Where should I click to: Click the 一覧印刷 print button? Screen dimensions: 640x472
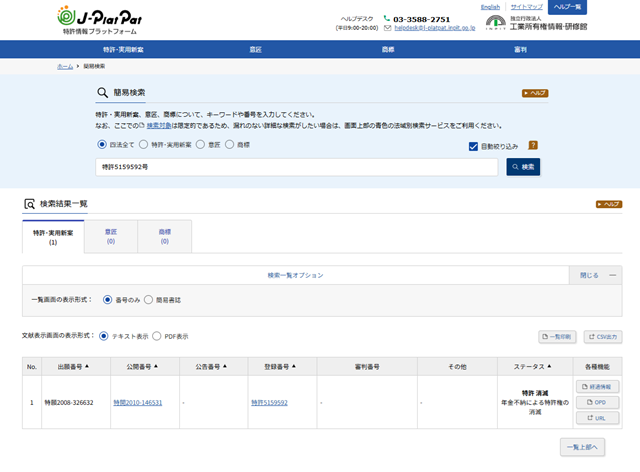[x=557, y=337]
